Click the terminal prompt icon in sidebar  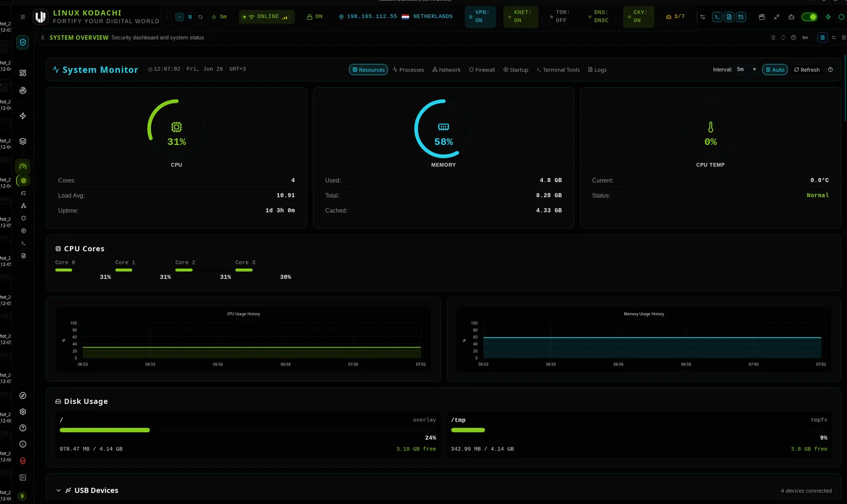coord(23,243)
